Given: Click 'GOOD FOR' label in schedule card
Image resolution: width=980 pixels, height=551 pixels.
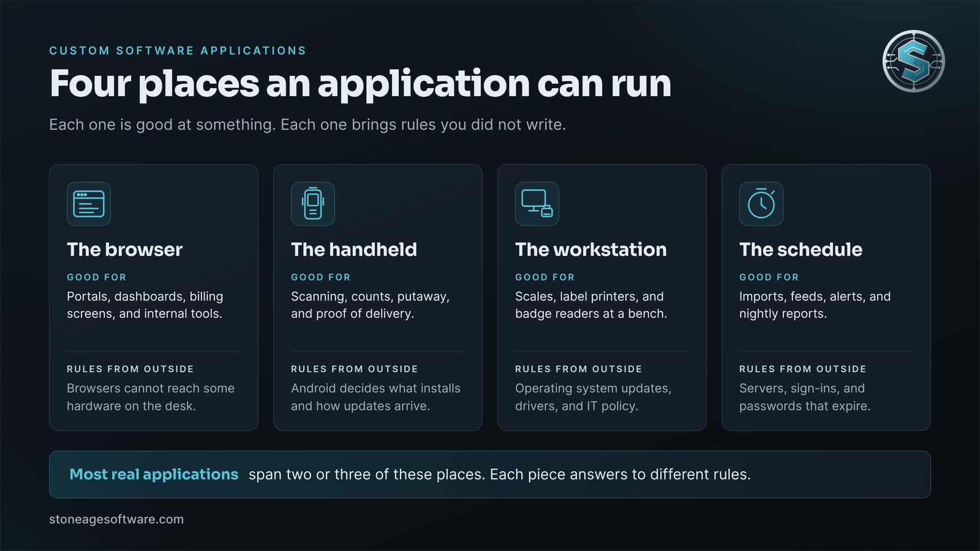Looking at the screenshot, I should [x=769, y=277].
